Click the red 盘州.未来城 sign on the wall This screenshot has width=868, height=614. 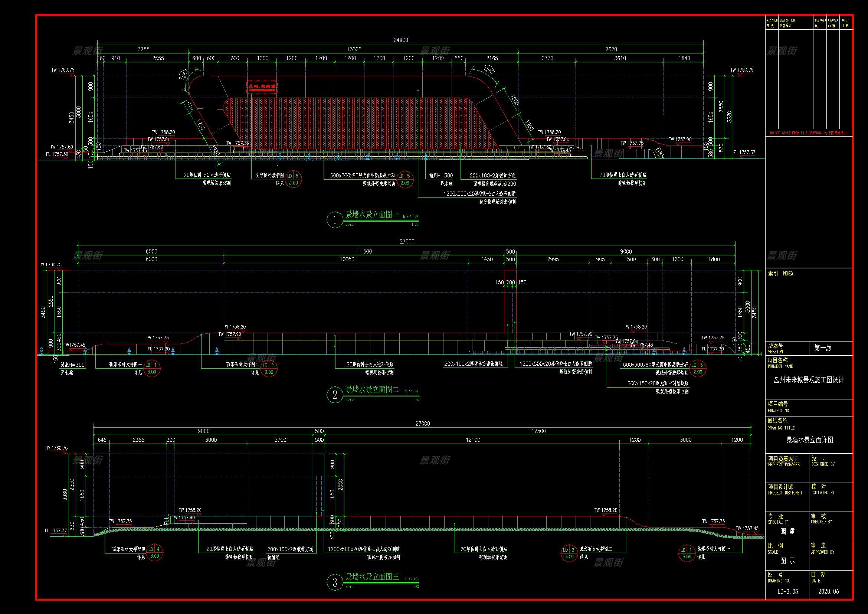262,86
